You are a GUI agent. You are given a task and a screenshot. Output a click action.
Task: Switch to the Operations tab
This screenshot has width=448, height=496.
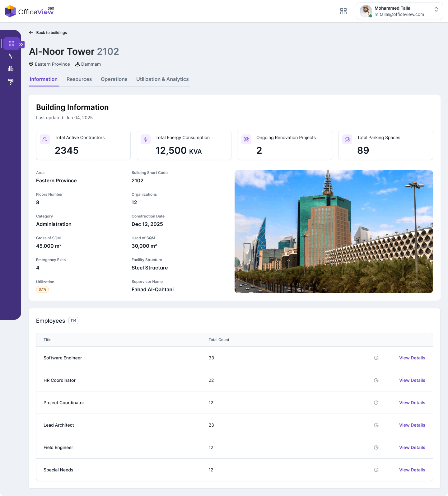click(114, 79)
